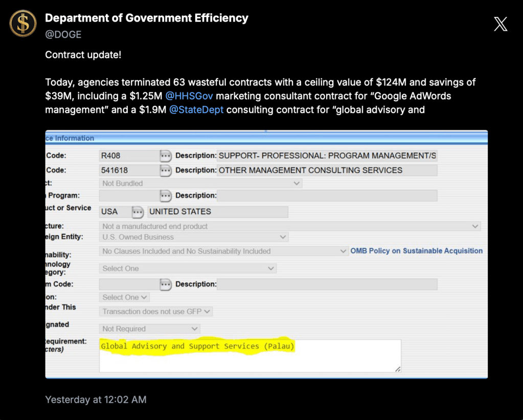The height and width of the screenshot is (420, 523).
Task: Open the @StateDept mention link
Action: point(196,110)
